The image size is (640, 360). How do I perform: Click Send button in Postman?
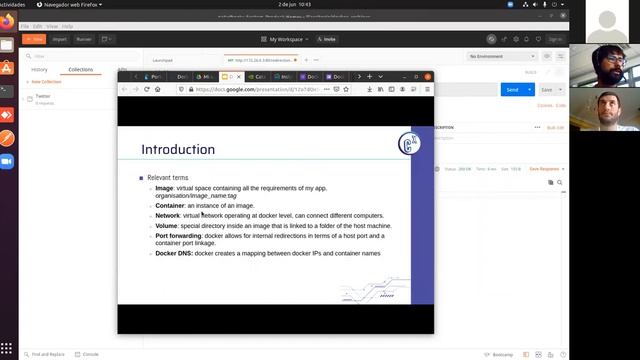pyautogui.click(x=512, y=89)
